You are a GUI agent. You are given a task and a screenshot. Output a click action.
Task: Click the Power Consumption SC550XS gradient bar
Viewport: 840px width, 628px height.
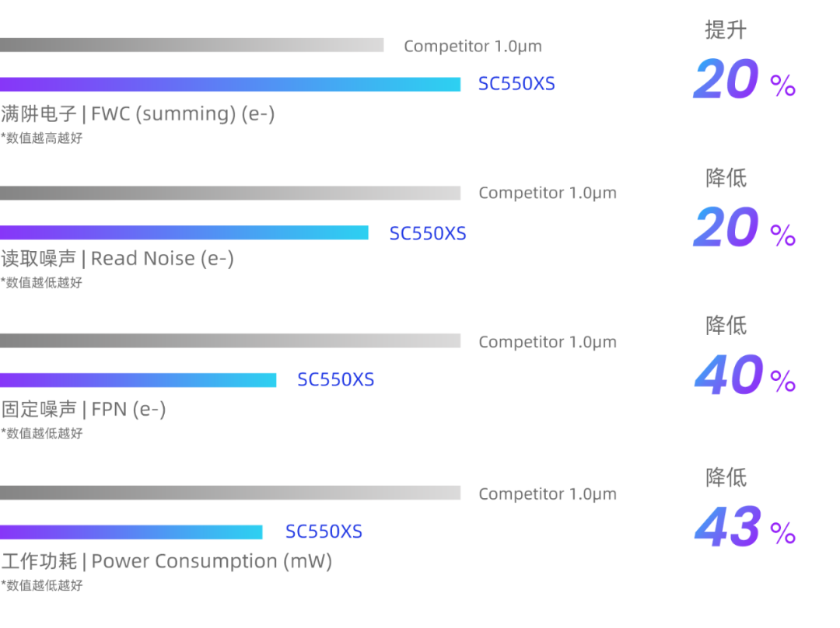pyautogui.click(x=131, y=532)
